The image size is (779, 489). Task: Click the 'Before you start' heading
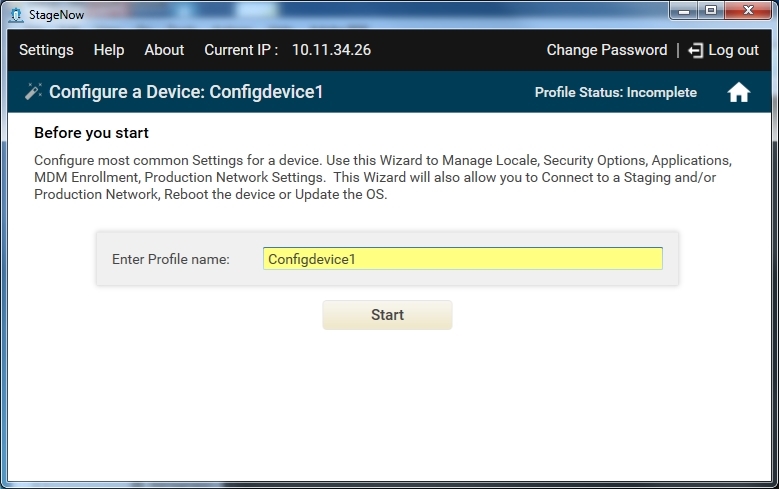coord(91,133)
